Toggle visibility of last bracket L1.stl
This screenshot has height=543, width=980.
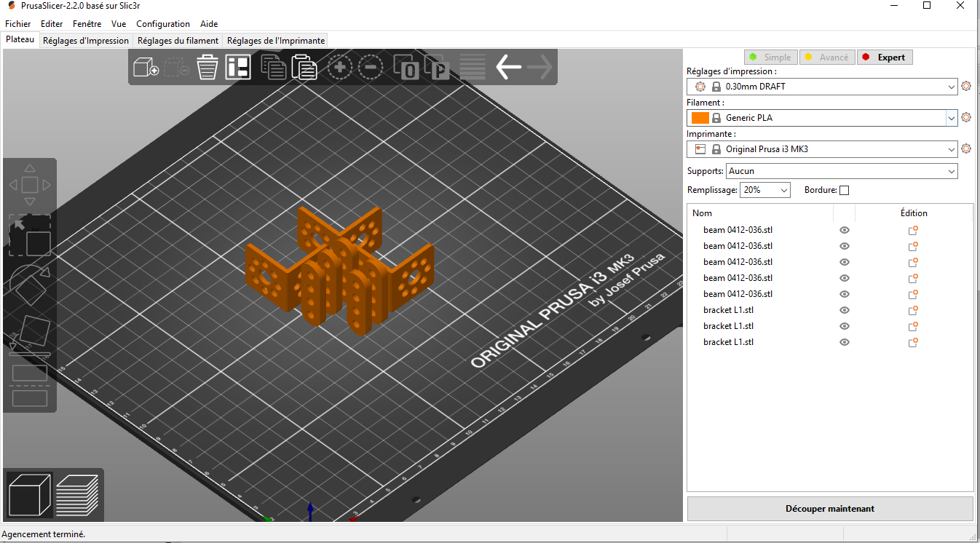(845, 342)
